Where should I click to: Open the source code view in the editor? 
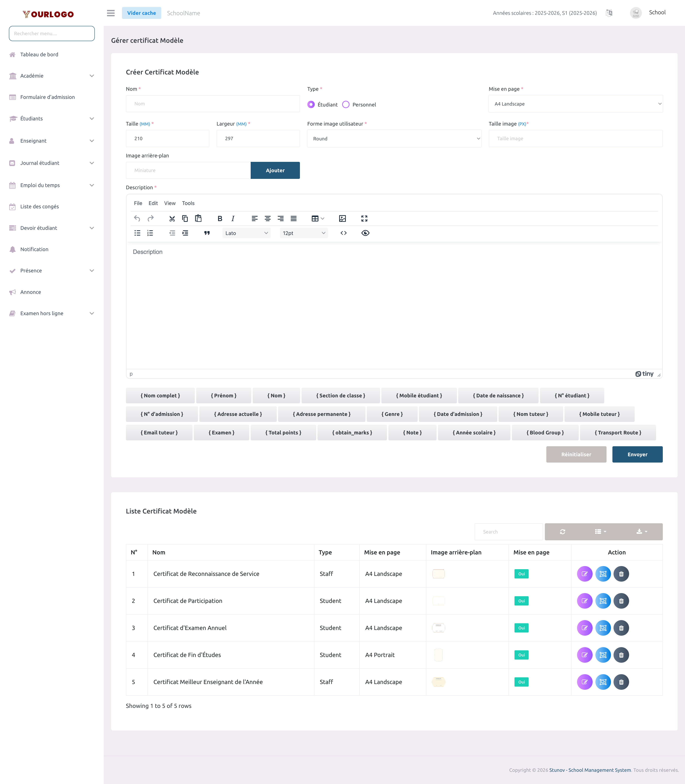343,233
